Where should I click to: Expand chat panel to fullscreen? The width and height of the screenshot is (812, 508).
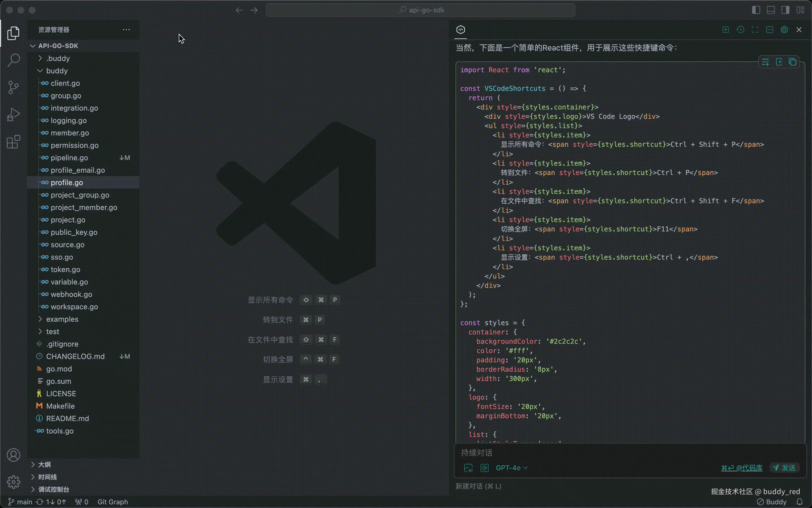point(755,30)
